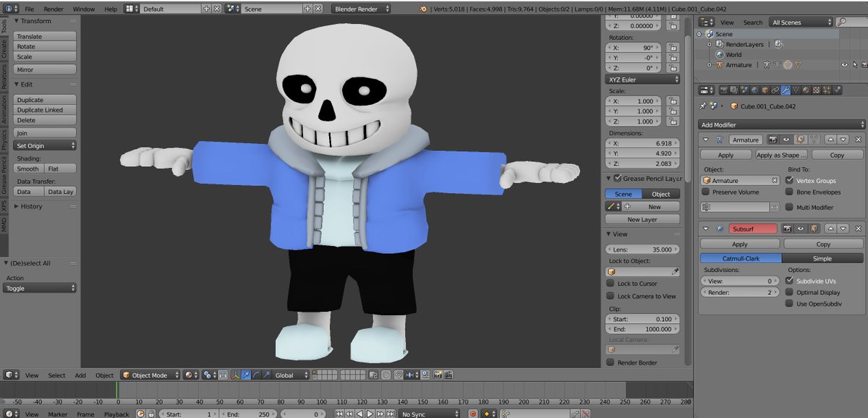868x418 pixels.
Task: Click the viewport shading sphere selector
Action: pos(192,375)
